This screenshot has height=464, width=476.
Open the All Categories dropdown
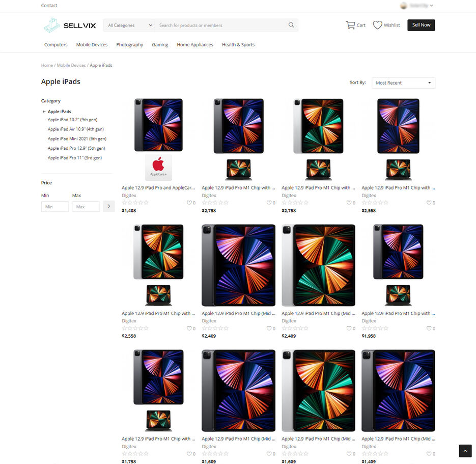click(x=129, y=25)
